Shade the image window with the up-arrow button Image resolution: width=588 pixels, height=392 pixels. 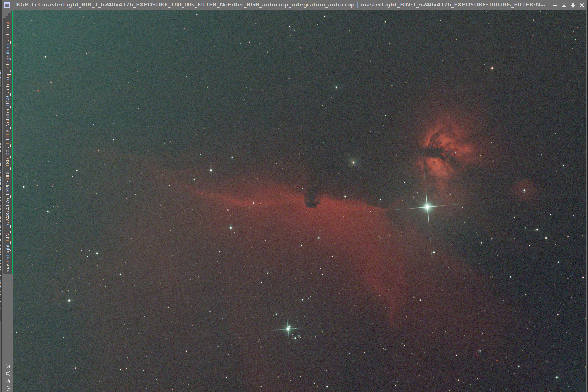(x=564, y=5)
